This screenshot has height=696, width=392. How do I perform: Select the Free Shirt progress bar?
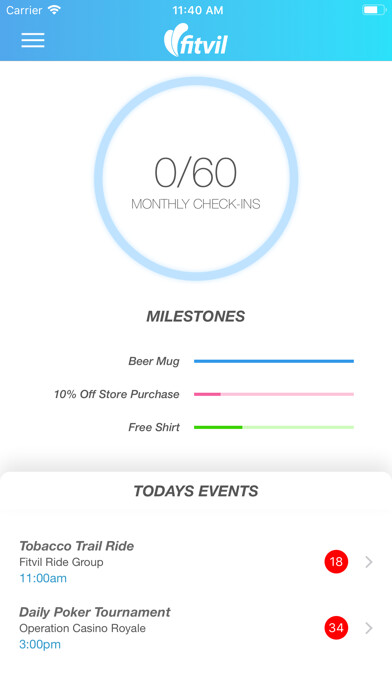pos(274,427)
